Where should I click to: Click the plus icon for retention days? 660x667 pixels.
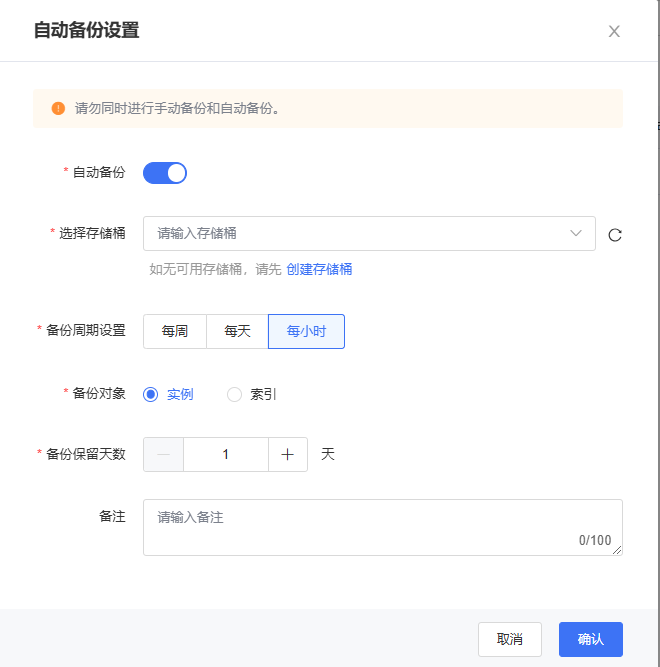288,454
